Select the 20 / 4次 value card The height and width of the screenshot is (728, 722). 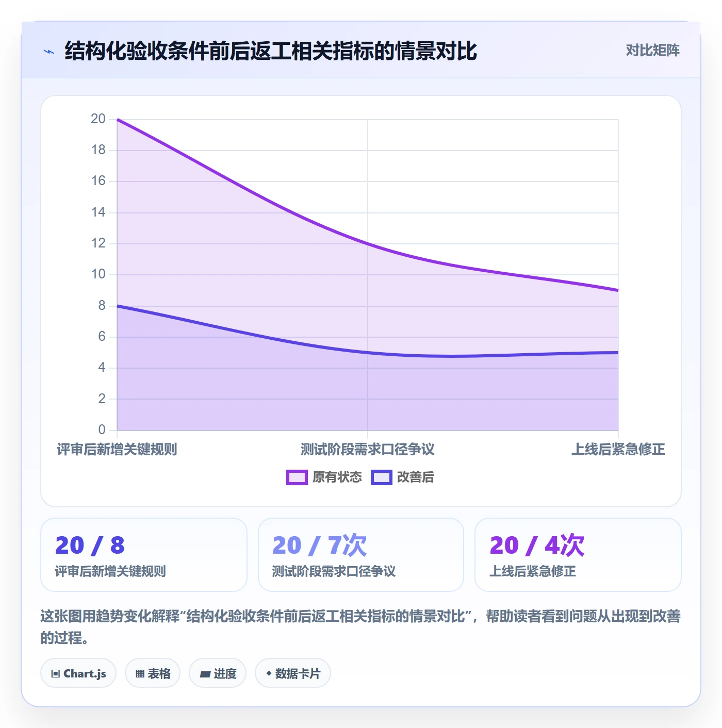click(x=578, y=555)
